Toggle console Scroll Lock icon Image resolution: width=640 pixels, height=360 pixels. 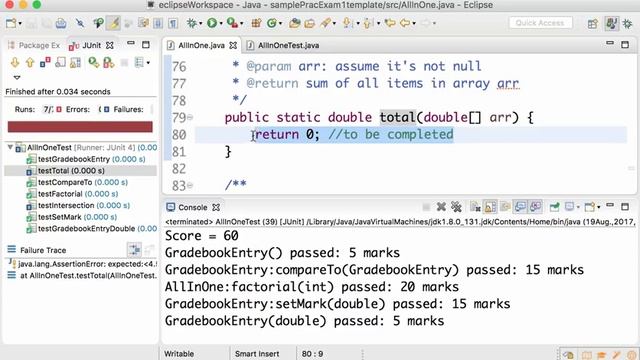point(490,207)
